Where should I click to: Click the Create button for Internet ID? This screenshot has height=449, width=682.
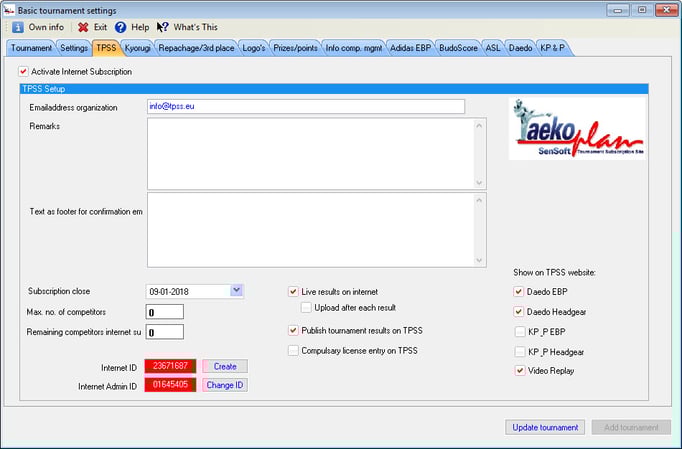(x=225, y=366)
